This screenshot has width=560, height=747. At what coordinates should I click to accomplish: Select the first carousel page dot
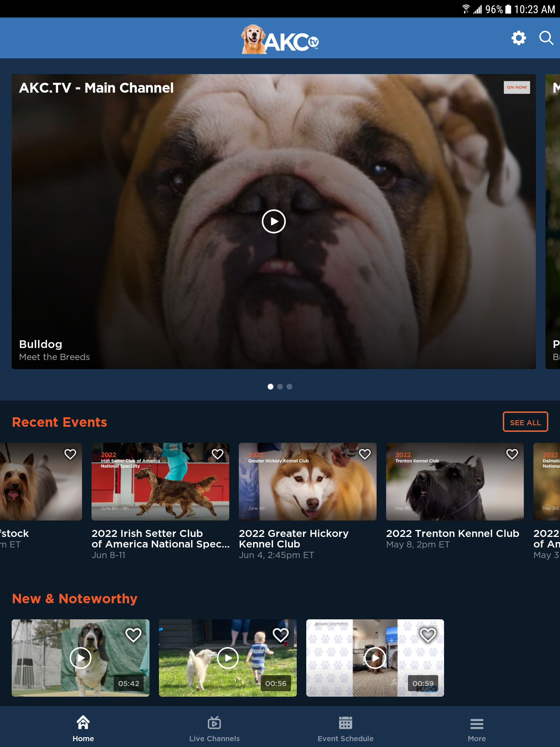(271, 387)
